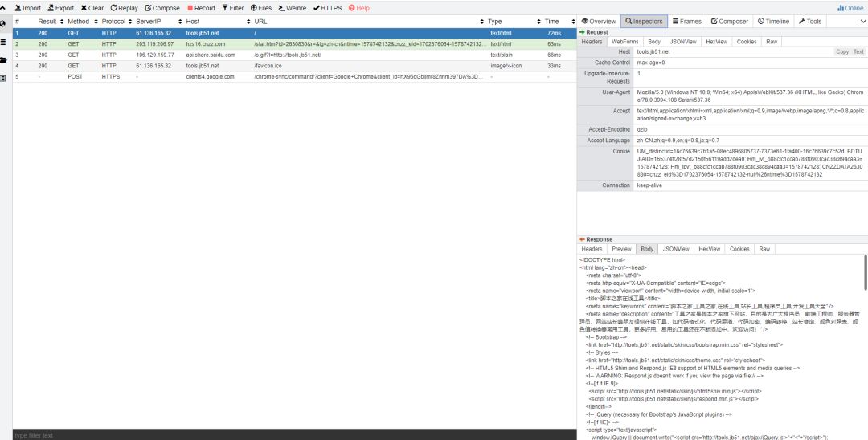Toggle the red Record button
868x440 pixels.
(201, 8)
